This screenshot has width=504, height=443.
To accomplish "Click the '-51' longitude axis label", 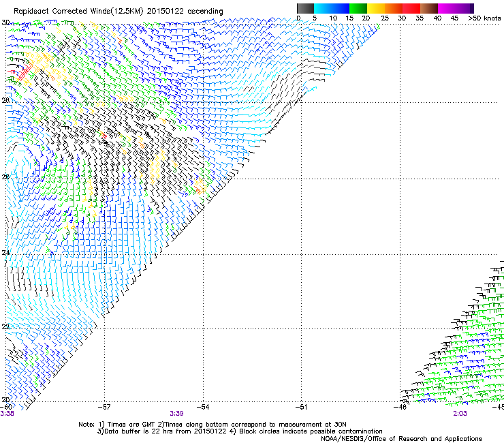I will [301, 407].
